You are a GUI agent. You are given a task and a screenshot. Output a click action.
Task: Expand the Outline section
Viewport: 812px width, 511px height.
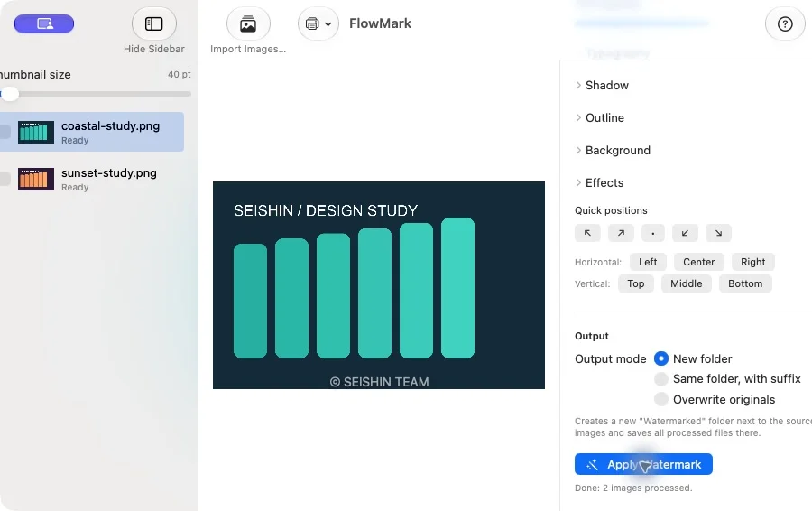click(x=600, y=118)
